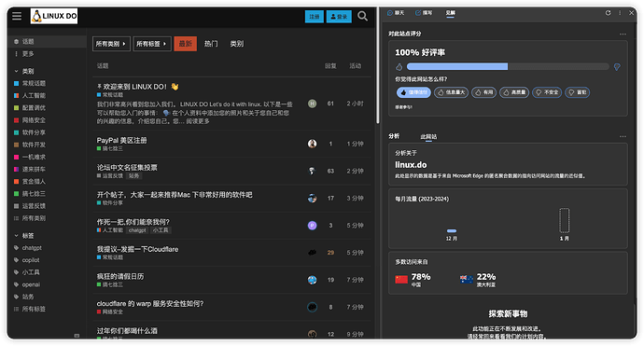Click the LINUX DO logo
This screenshot has height=346, width=644.
(x=54, y=16)
